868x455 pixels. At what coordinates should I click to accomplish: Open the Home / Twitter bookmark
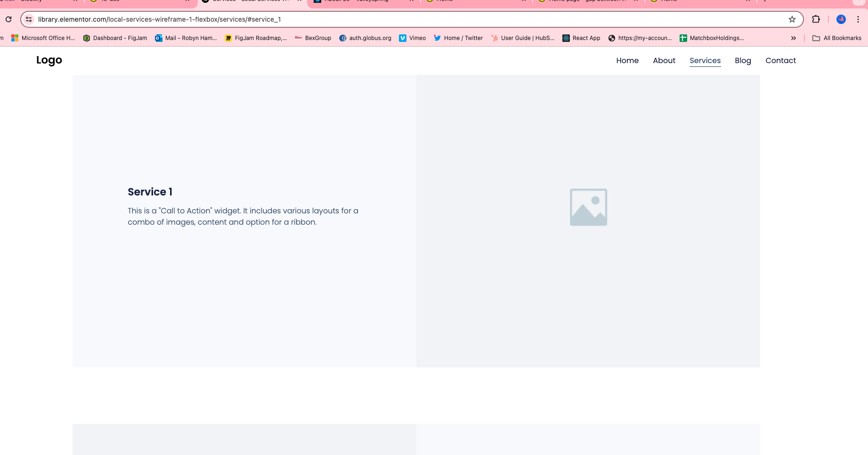click(458, 38)
